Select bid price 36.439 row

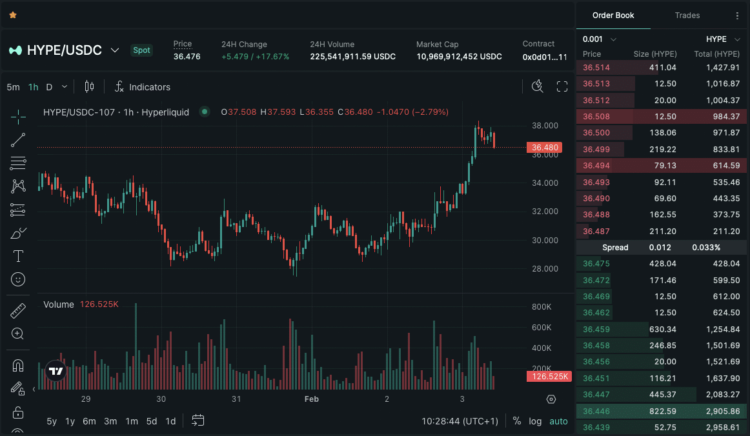[662, 427]
